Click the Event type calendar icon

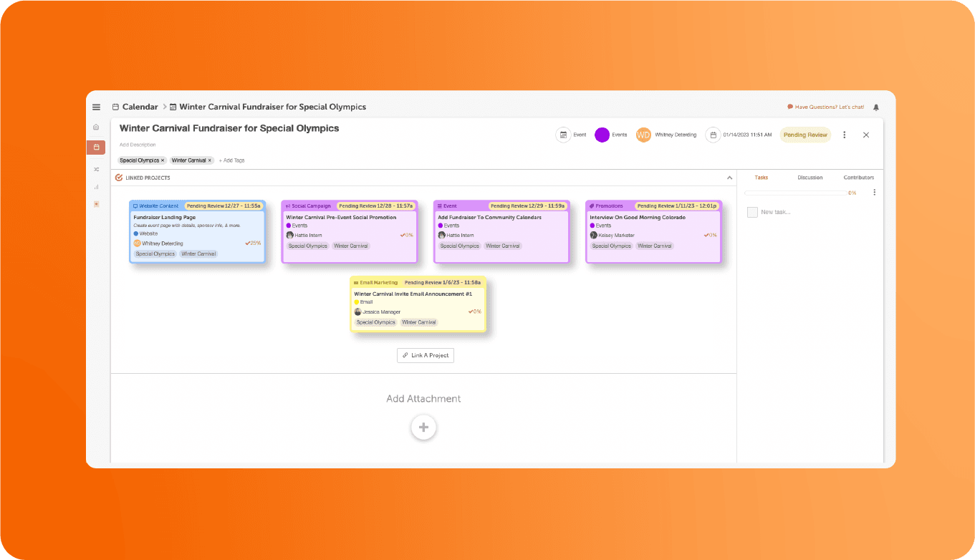(x=564, y=135)
